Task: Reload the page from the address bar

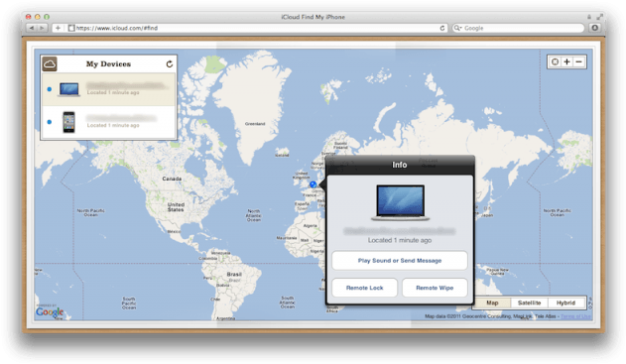Action: click(442, 28)
